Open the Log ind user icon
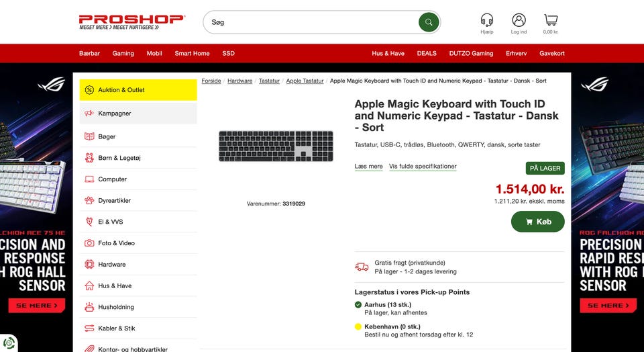Screen dimensions: 644x352 519,19
